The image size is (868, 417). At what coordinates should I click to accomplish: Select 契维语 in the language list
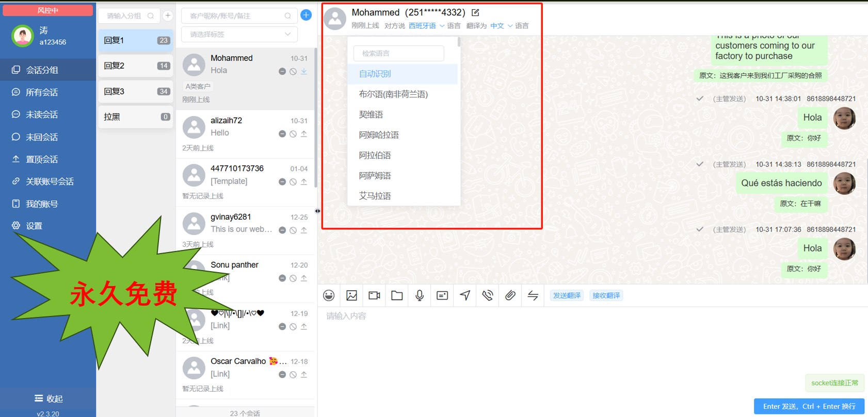403,114
